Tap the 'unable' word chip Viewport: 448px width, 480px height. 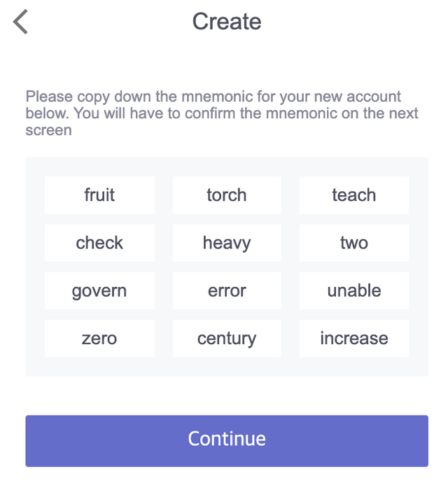pos(353,290)
